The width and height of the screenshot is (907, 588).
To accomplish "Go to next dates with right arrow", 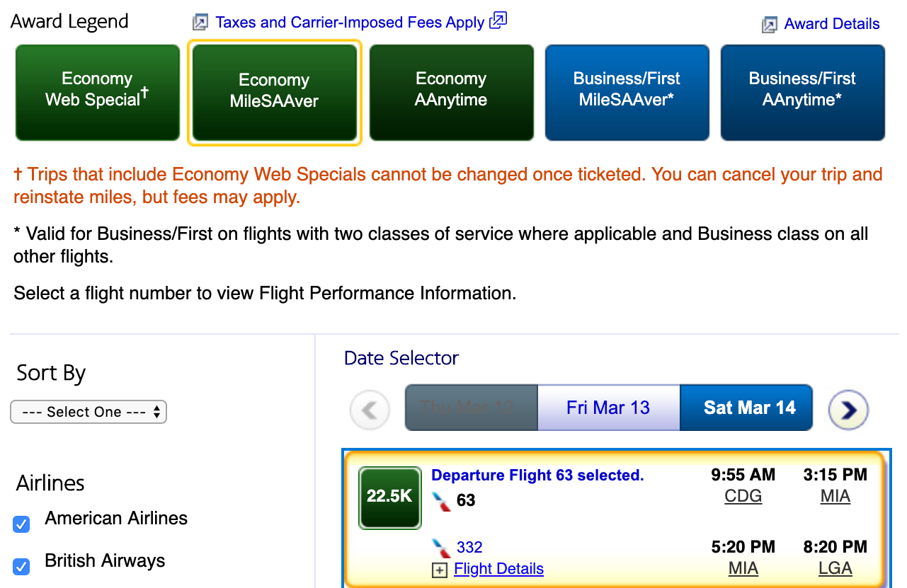I will 848,409.
